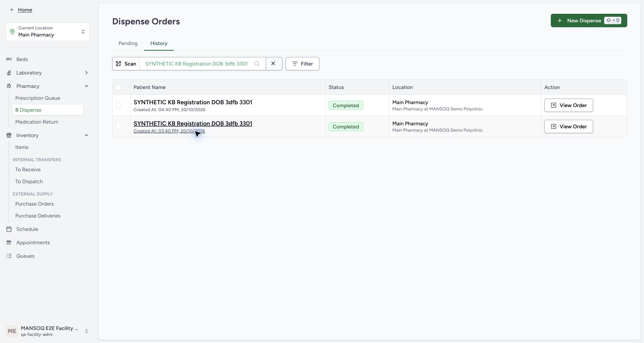Click the New Dispense button
Image resolution: width=644 pixels, height=343 pixels.
[589, 20]
